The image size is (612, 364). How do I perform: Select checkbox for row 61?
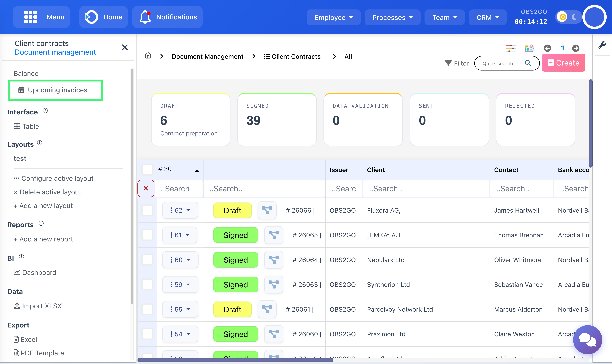point(147,235)
